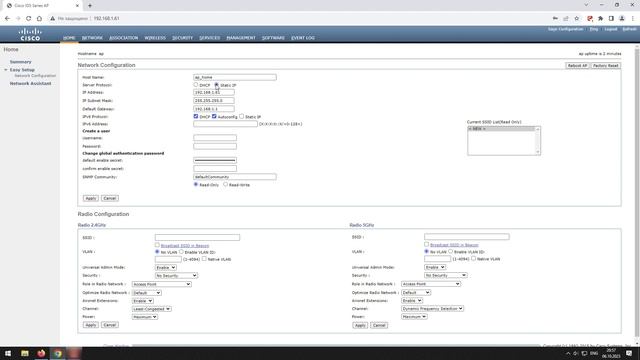The image size is (640, 360).
Task: Open a new browser tab
Action: (x=90, y=6)
